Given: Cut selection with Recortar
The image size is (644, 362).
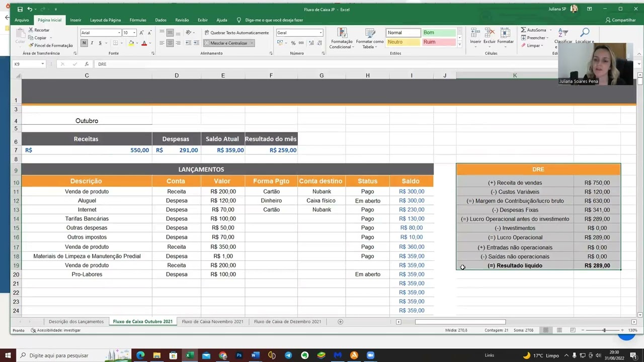Looking at the screenshot, I should pyautogui.click(x=39, y=30).
